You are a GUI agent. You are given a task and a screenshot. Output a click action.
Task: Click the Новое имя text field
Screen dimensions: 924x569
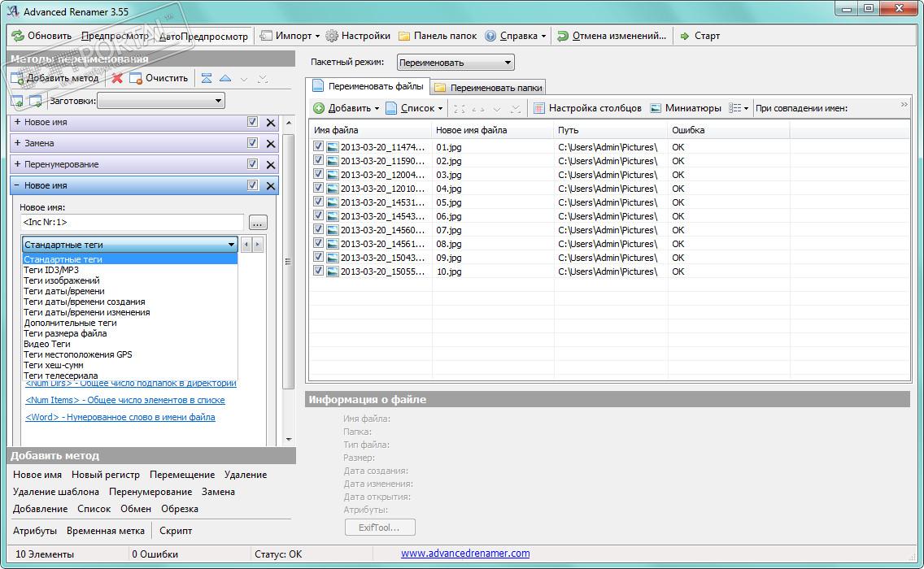click(x=131, y=222)
